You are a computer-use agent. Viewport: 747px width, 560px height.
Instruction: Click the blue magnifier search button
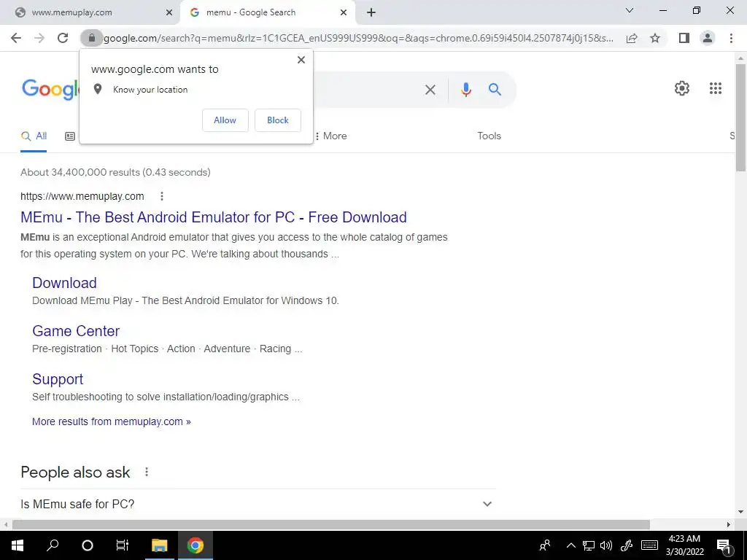point(495,89)
